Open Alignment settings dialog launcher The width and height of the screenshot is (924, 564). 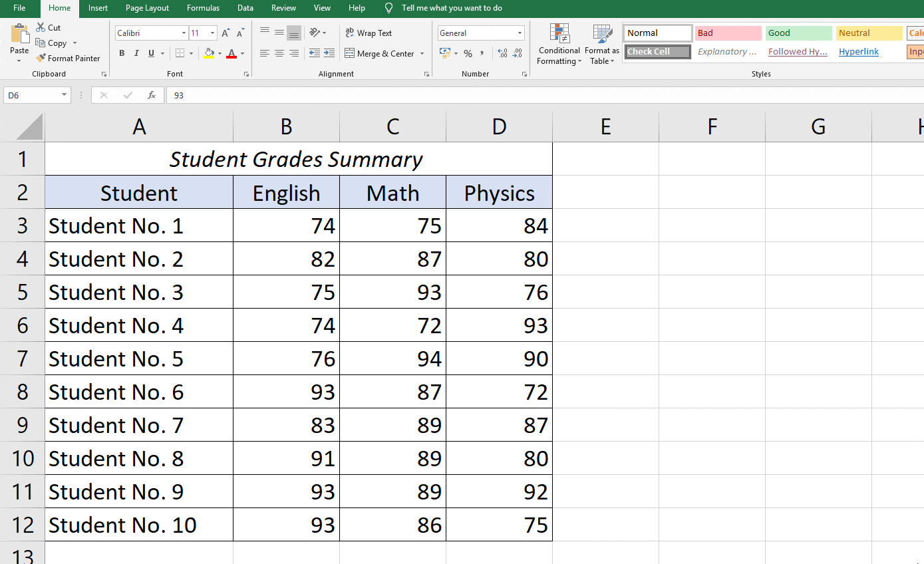point(426,74)
